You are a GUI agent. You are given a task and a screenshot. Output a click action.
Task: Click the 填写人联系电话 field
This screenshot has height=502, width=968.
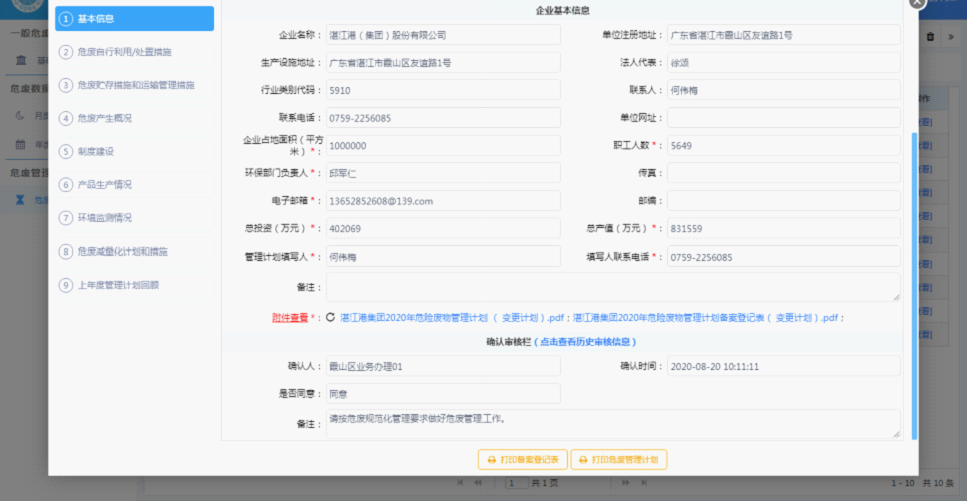pos(783,257)
